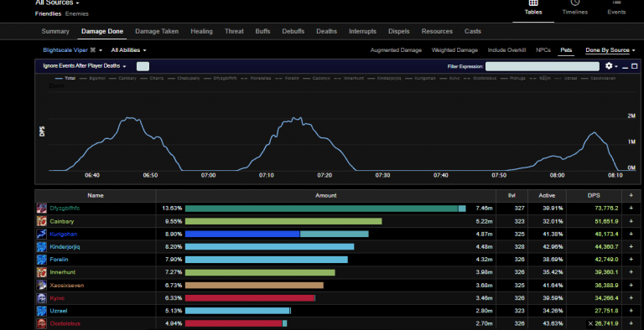Screen dimensions: 644x330
Task: Click Kinderjorjiq's class icon
Action: click(41, 247)
